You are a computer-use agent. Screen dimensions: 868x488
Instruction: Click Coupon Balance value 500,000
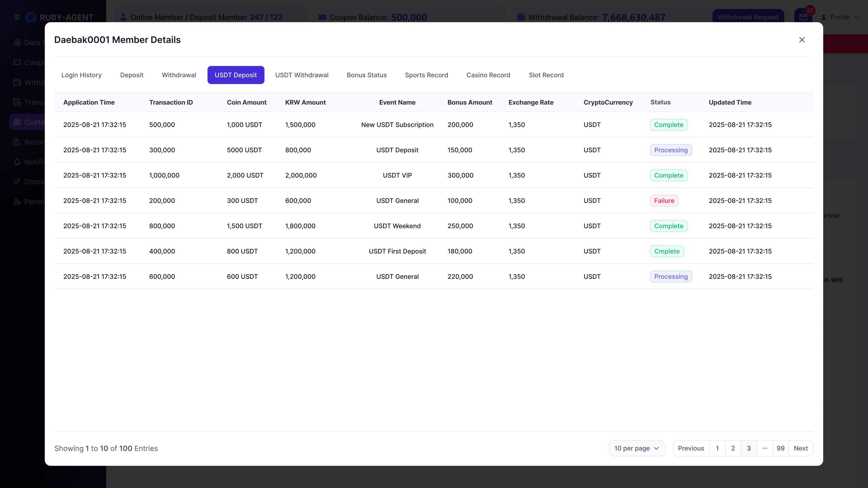tap(409, 17)
